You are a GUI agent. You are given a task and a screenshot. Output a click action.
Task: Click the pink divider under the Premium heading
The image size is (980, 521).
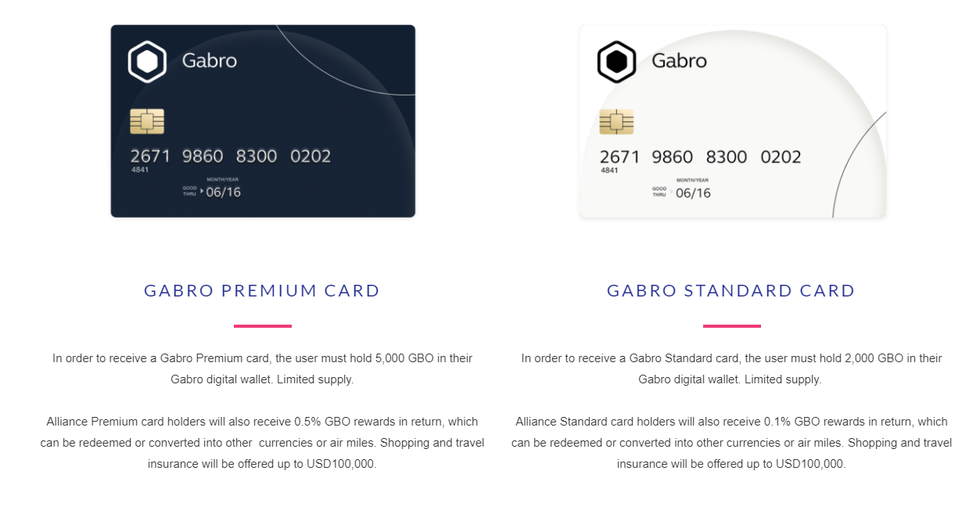263,325
